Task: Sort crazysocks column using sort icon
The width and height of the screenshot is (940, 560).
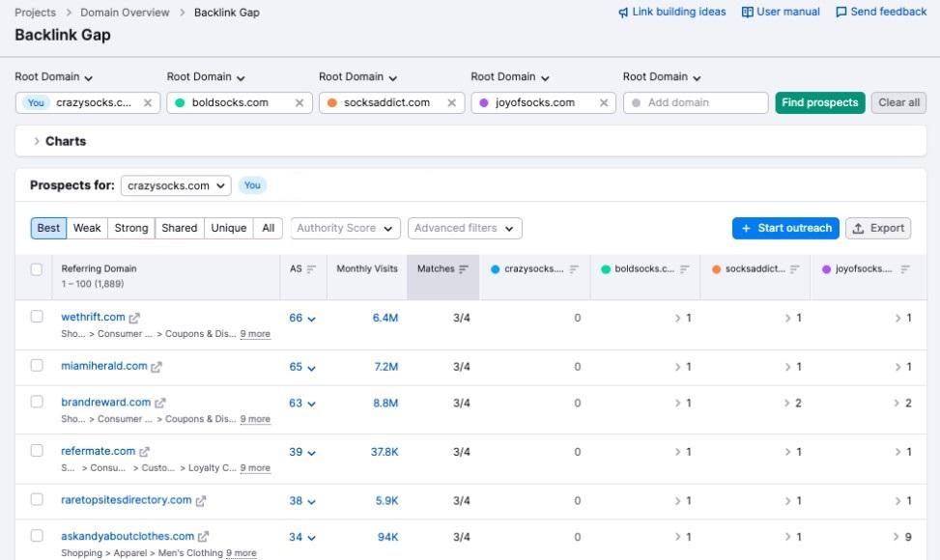Action: [x=574, y=269]
